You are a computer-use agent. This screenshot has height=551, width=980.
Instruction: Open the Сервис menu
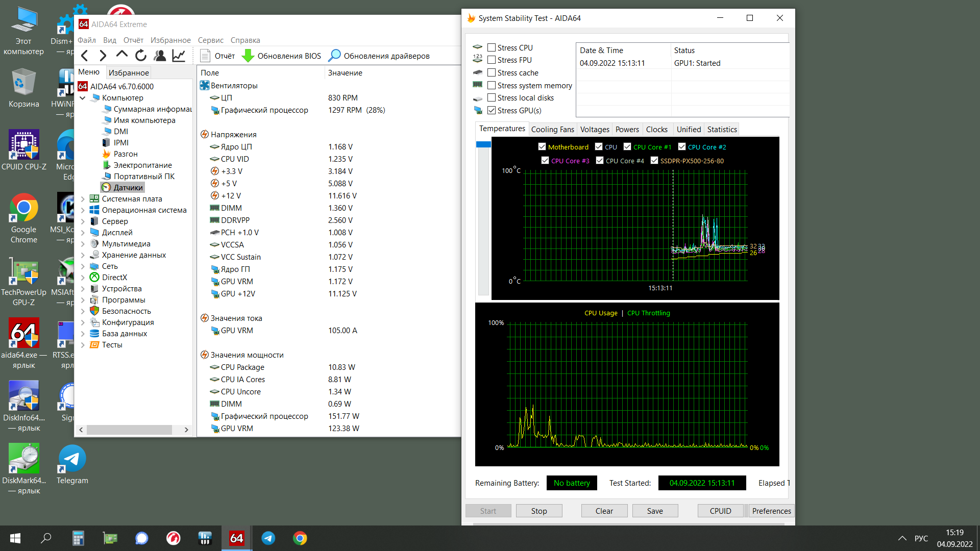pos(210,40)
